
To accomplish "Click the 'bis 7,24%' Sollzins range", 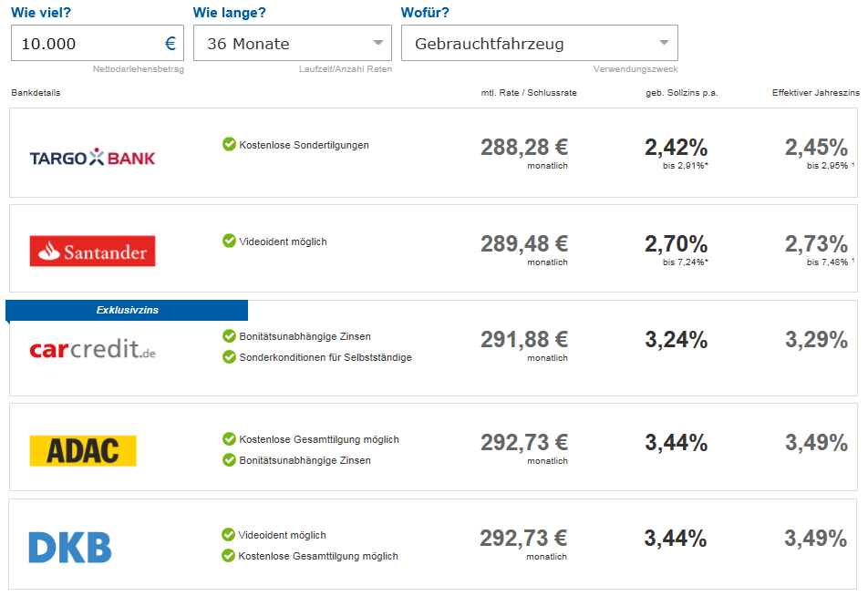I will click(686, 262).
